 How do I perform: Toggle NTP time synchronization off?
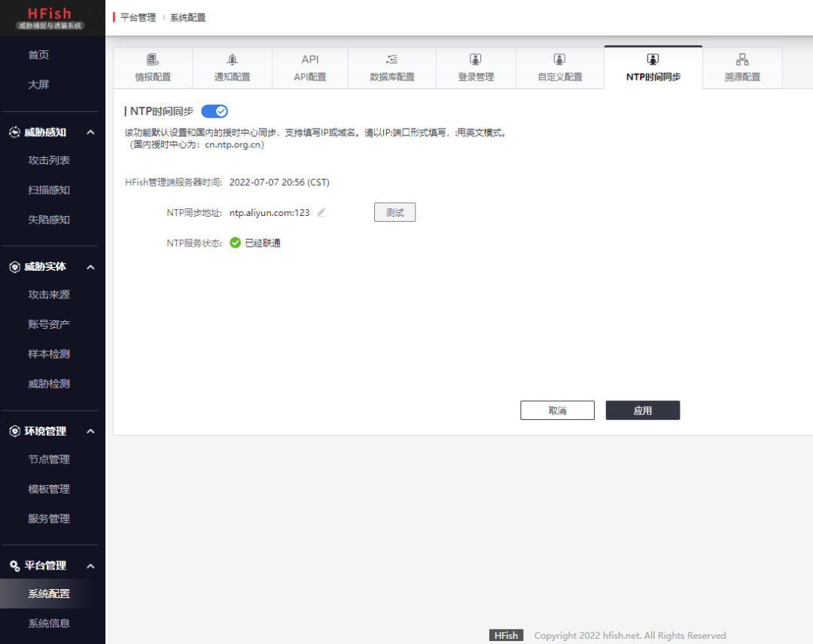coord(215,110)
